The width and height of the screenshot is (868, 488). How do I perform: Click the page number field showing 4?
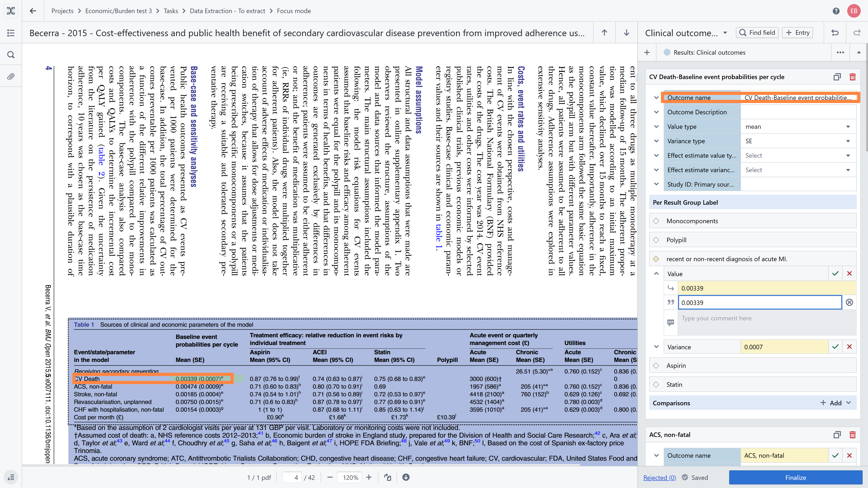point(291,477)
